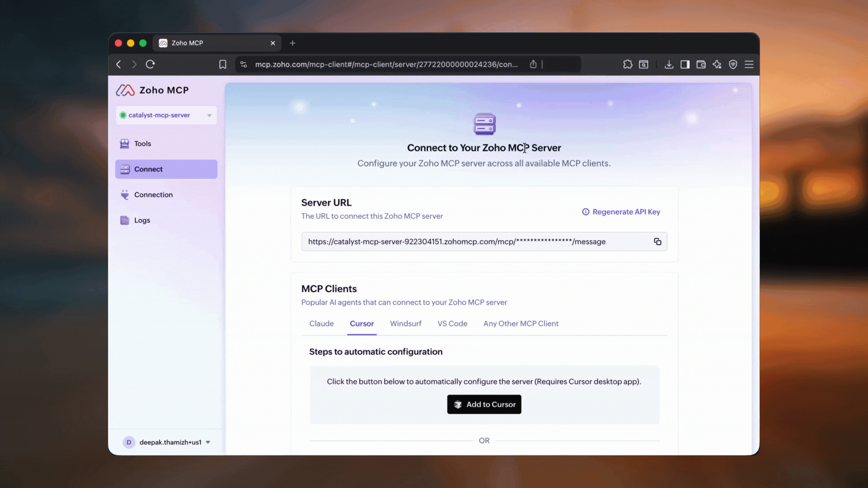Go to the Connection sidebar section
This screenshot has width=868, height=488.
point(166,195)
